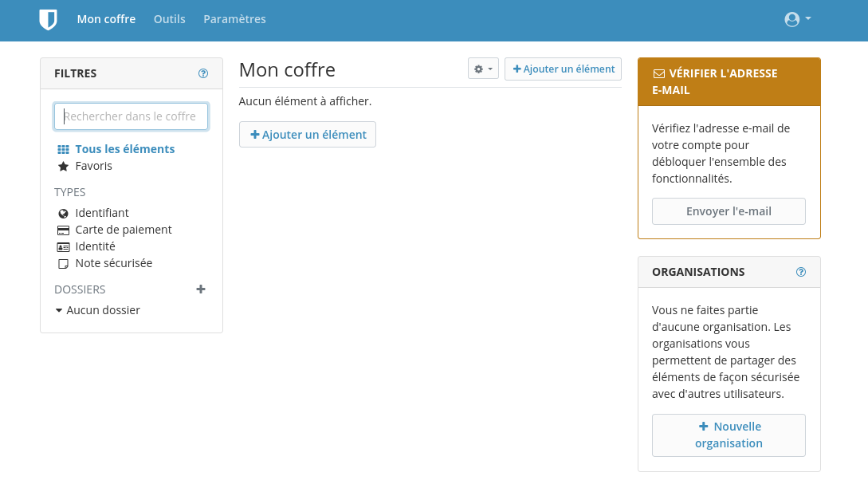Open the Organisations help icon
868x488 pixels.
pos(801,272)
